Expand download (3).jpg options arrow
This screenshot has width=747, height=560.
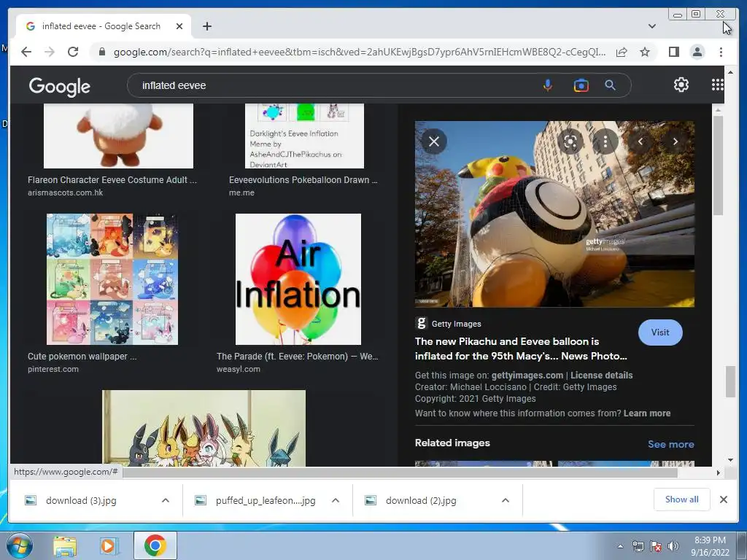166,500
